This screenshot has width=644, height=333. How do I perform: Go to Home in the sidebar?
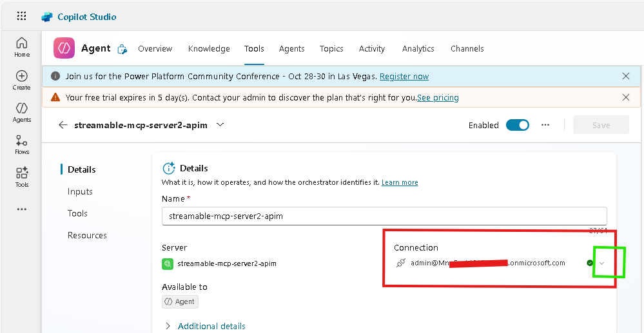coord(22,47)
